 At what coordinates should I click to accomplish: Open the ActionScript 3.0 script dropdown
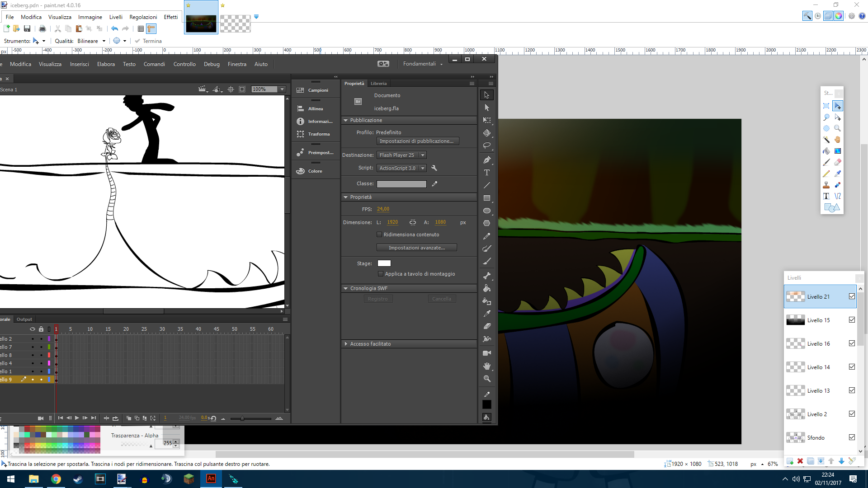(x=401, y=168)
